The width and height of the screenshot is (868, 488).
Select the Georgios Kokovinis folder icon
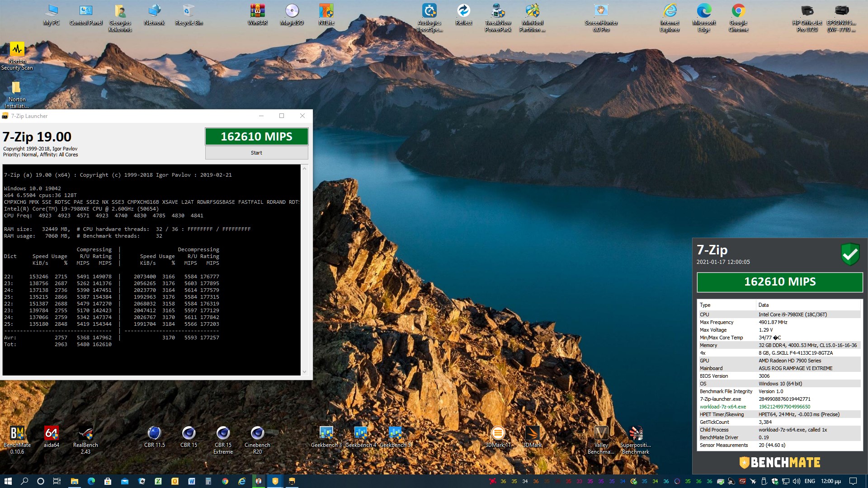(x=120, y=18)
